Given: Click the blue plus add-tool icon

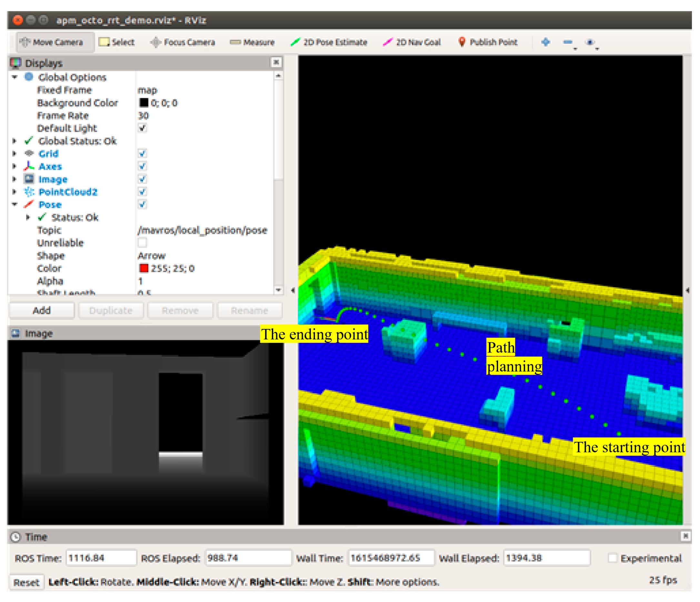Looking at the screenshot, I should 545,42.
